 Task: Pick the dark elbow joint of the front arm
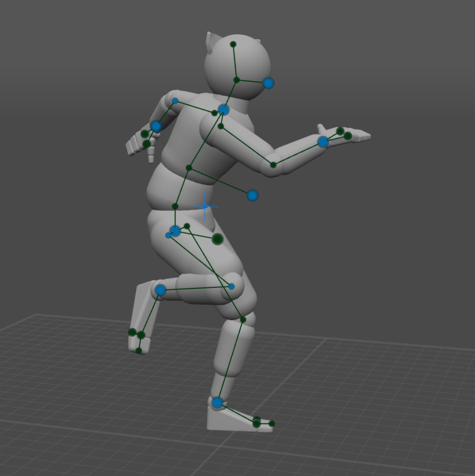(273, 165)
